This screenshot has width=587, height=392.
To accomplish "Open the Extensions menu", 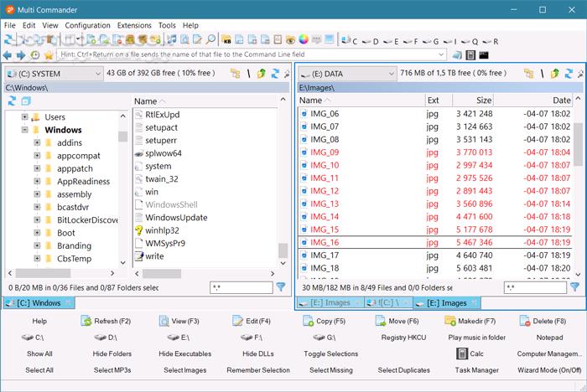I will tap(134, 25).
